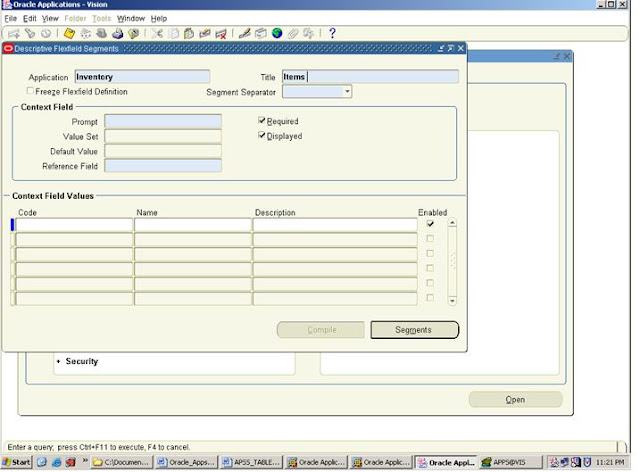Click the Next Step toolbar icon
The width and height of the screenshot is (640, 472).
[x=86, y=33]
